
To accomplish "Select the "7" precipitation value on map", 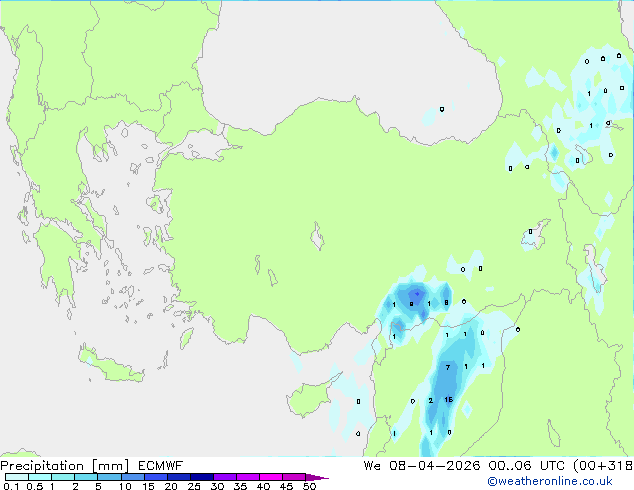I will [x=448, y=367].
